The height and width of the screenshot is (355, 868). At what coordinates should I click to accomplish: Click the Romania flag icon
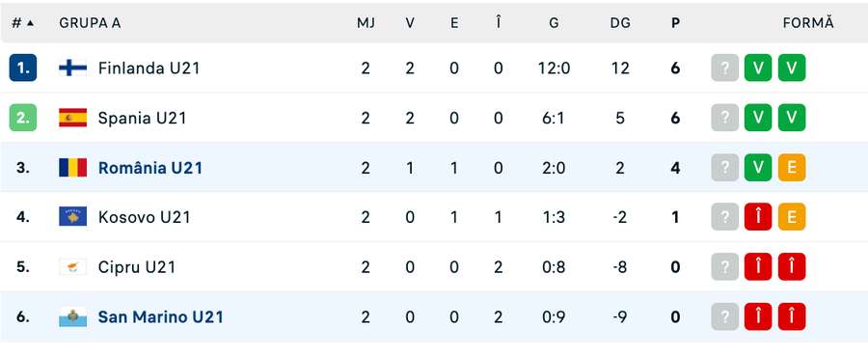click(x=73, y=168)
